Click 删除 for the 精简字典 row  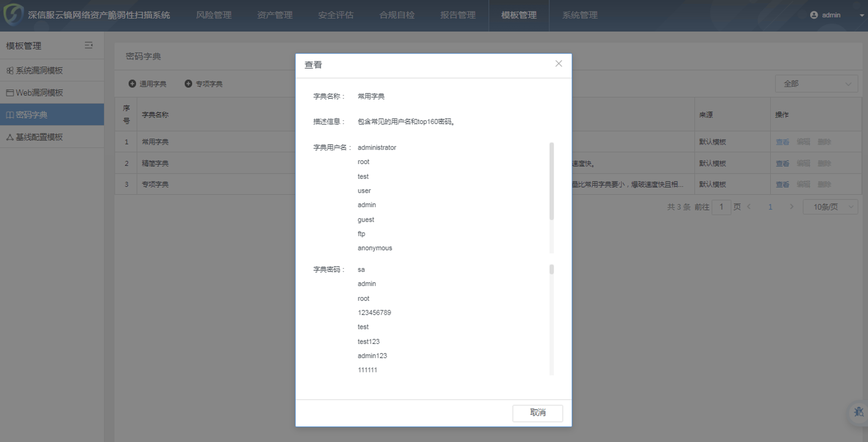tap(824, 163)
